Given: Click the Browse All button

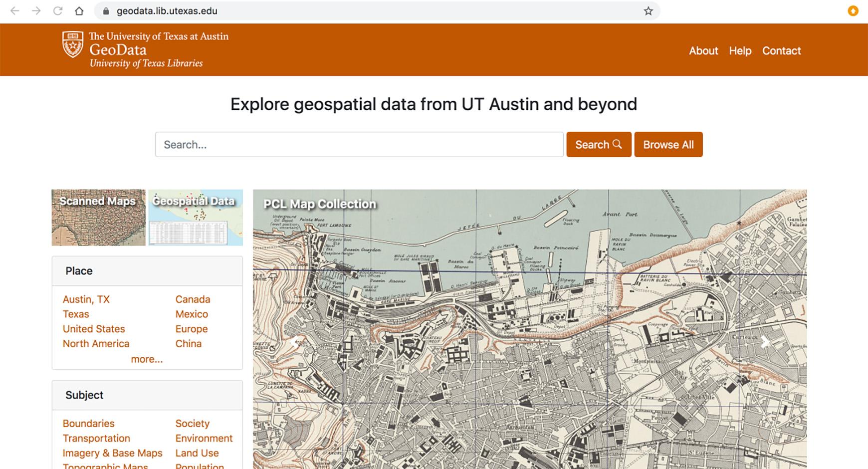Looking at the screenshot, I should pyautogui.click(x=668, y=144).
